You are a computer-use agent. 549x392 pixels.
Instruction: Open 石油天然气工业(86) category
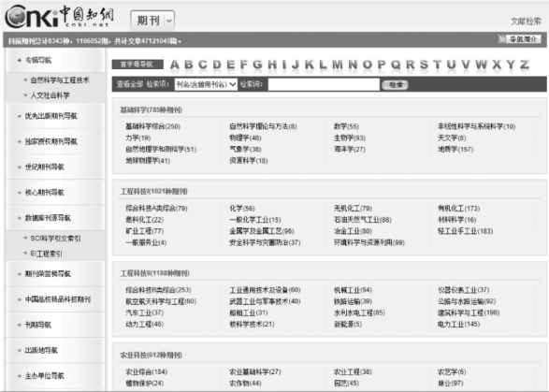(x=362, y=220)
